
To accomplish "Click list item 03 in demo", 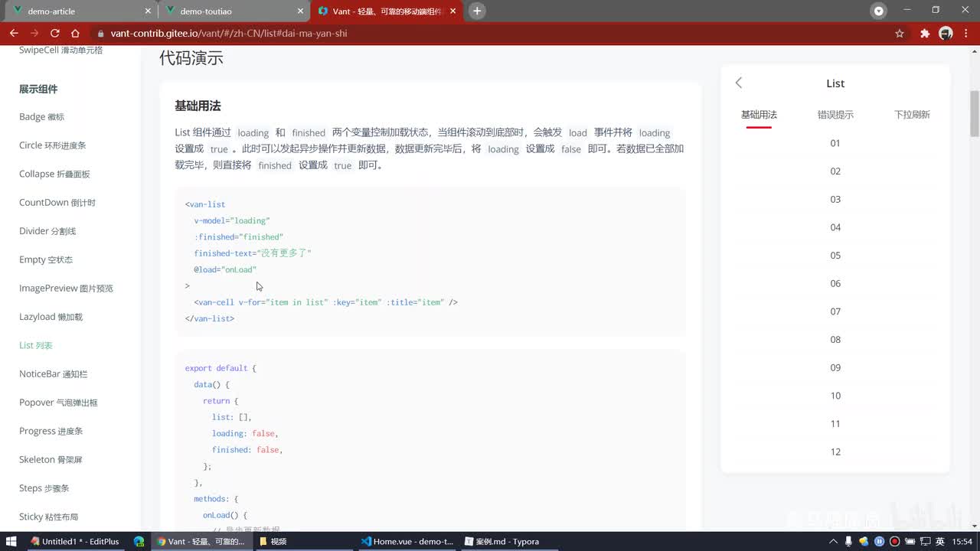I will click(835, 199).
